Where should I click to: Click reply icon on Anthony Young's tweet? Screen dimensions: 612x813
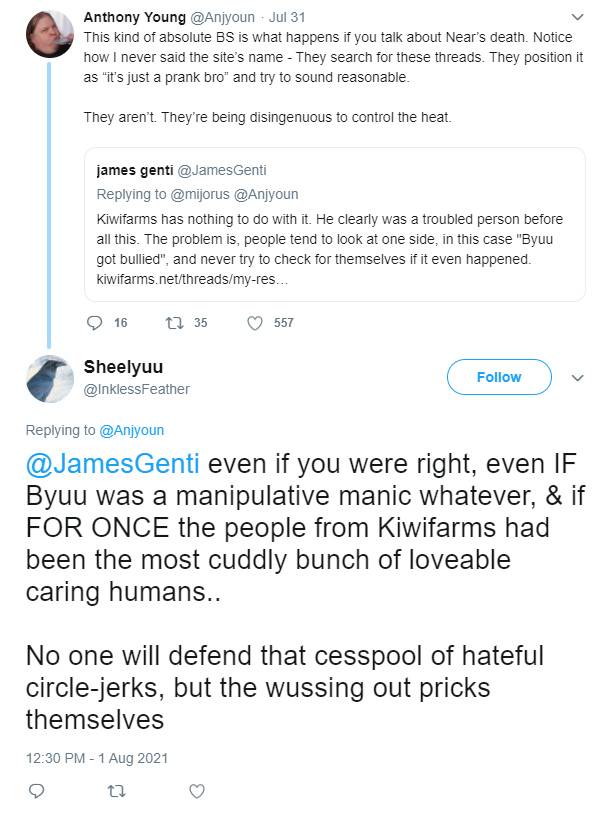[94, 323]
